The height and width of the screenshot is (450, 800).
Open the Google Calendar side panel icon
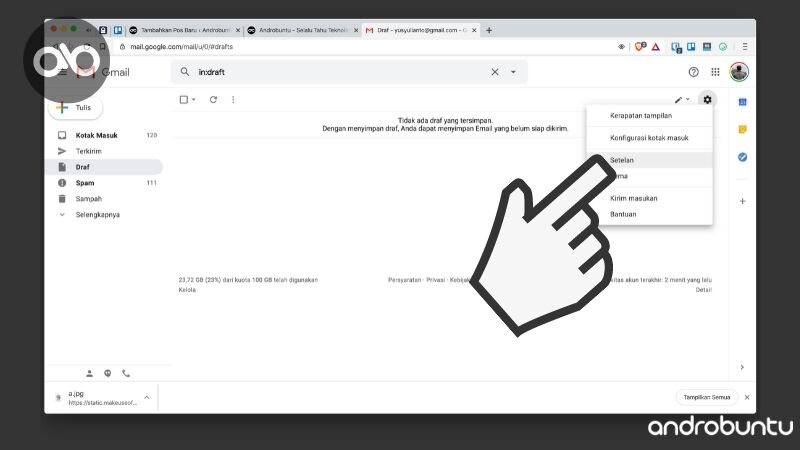pos(742,102)
